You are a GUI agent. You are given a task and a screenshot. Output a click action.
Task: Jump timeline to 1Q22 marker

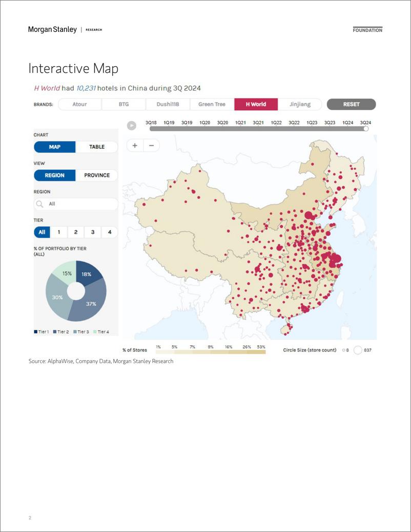click(276, 123)
